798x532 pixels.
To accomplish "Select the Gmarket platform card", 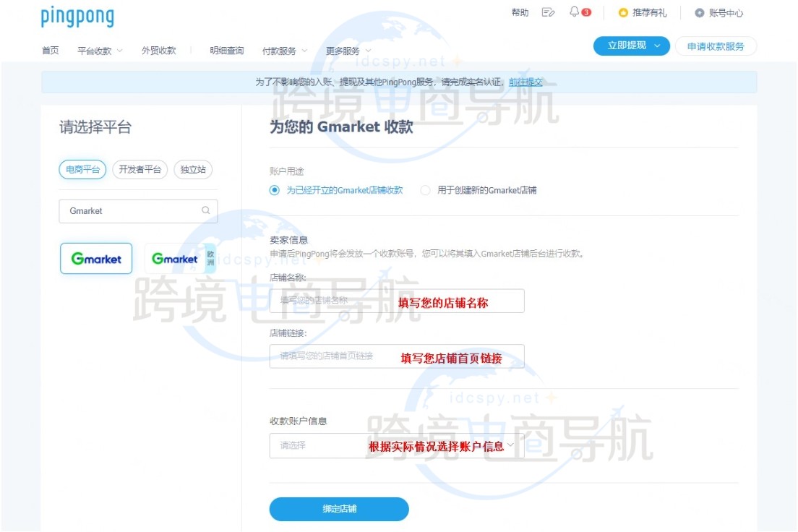I will (95, 259).
